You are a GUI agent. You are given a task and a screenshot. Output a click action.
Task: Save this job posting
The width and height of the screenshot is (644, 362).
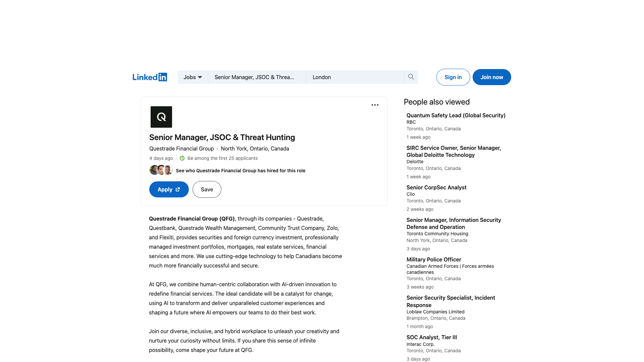[x=207, y=189]
